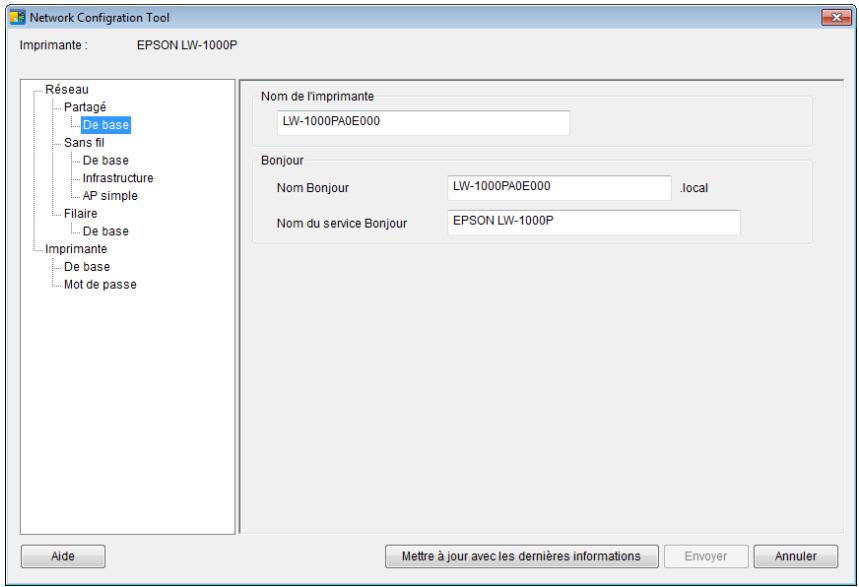Viewport: 859px width, 587px height.
Task: Select the Partagé tree node
Action: (x=85, y=107)
